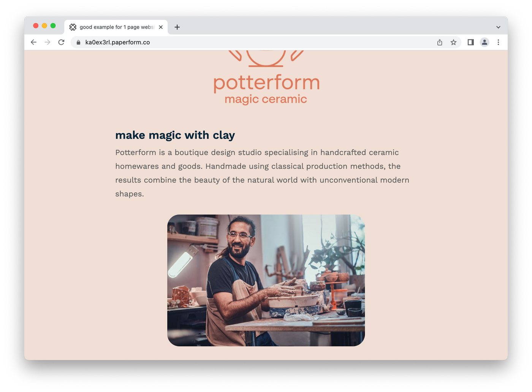The width and height of the screenshot is (532, 392).
Task: Click the Potterform description paragraph
Action: (262, 173)
